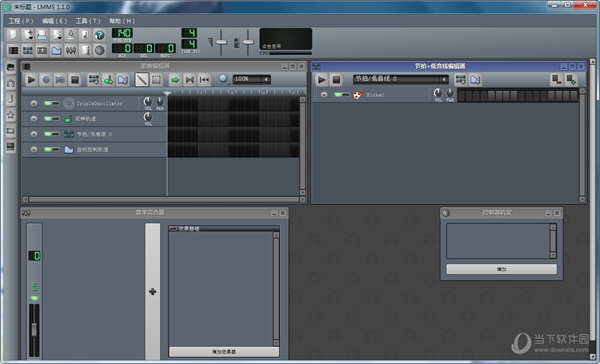Create a new project from toolbar

pyautogui.click(x=13, y=35)
